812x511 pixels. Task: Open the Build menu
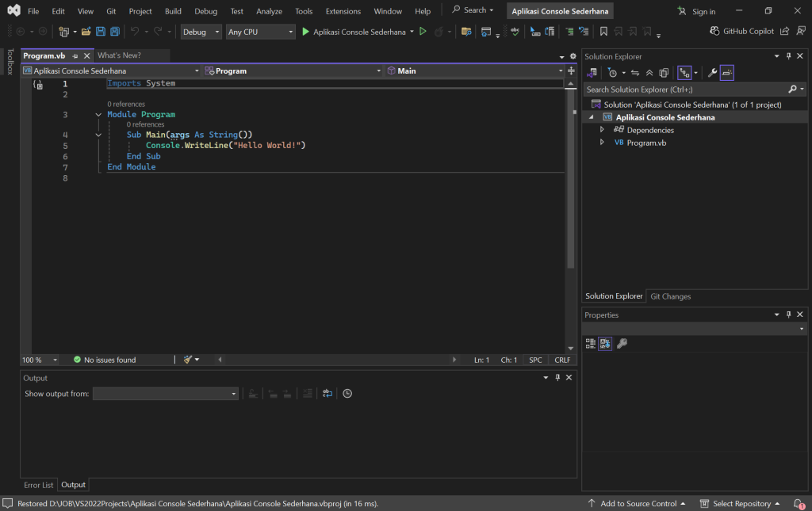tap(173, 11)
